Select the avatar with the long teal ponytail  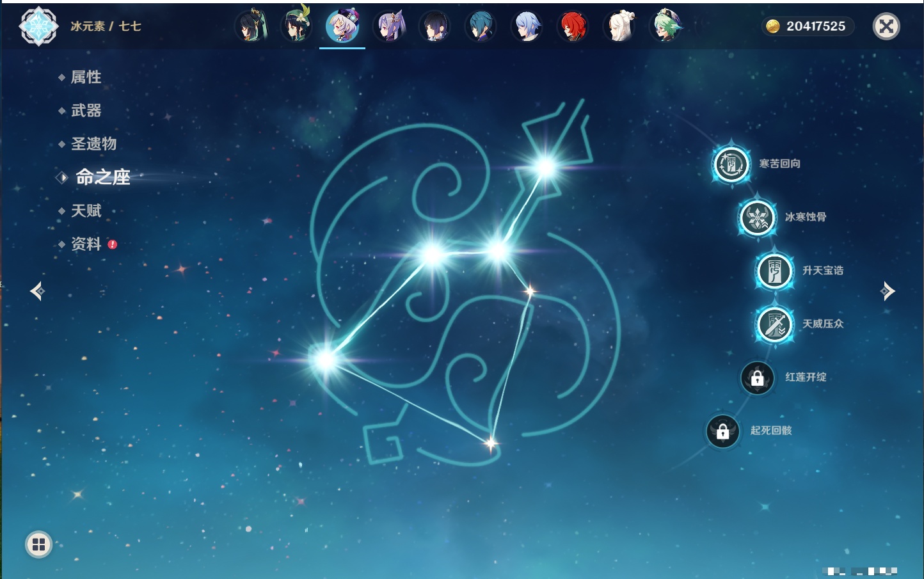pyautogui.click(x=251, y=26)
